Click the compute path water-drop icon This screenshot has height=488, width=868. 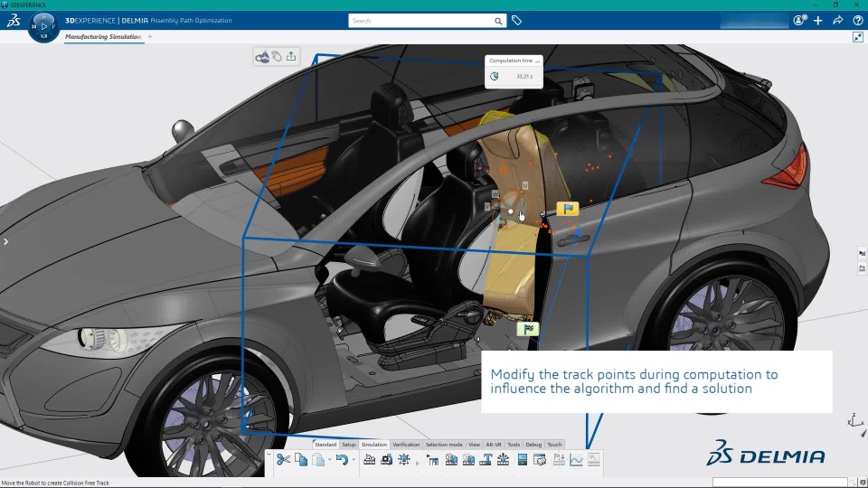click(x=262, y=56)
